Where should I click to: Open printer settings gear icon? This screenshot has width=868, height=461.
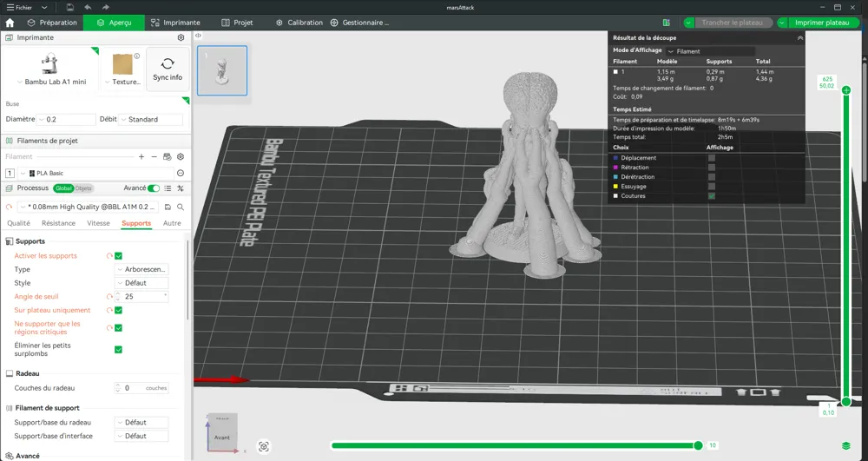pyautogui.click(x=181, y=37)
